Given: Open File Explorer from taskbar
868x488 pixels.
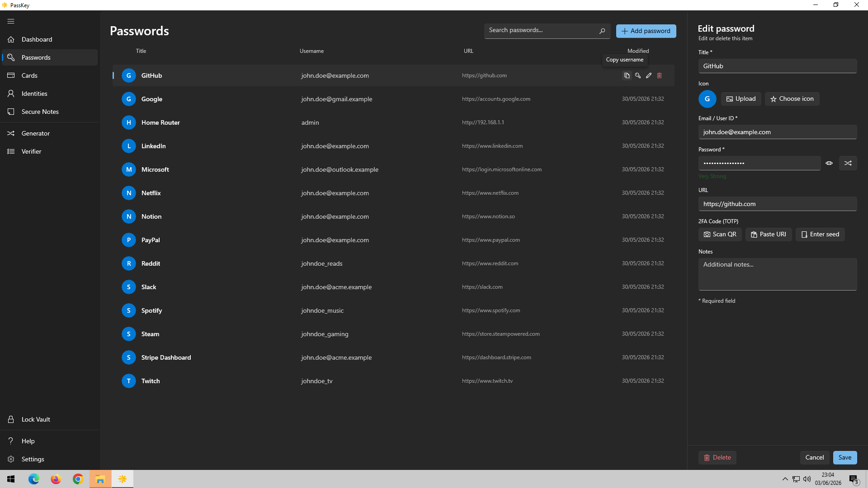Looking at the screenshot, I should (100, 479).
